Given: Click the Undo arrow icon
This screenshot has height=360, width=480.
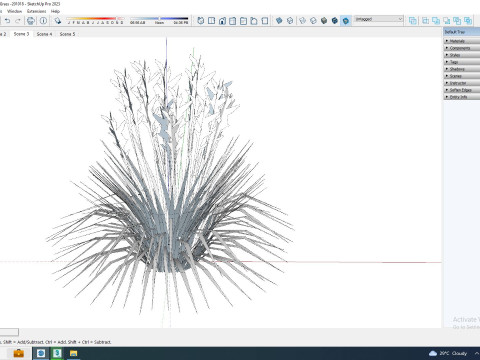Looking at the screenshot, I should pyautogui.click(x=7, y=21).
